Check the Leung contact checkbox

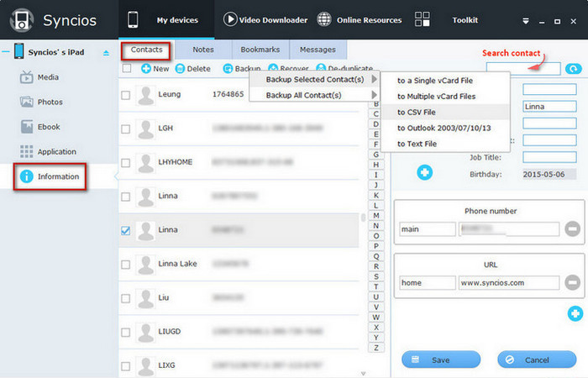pos(126,95)
